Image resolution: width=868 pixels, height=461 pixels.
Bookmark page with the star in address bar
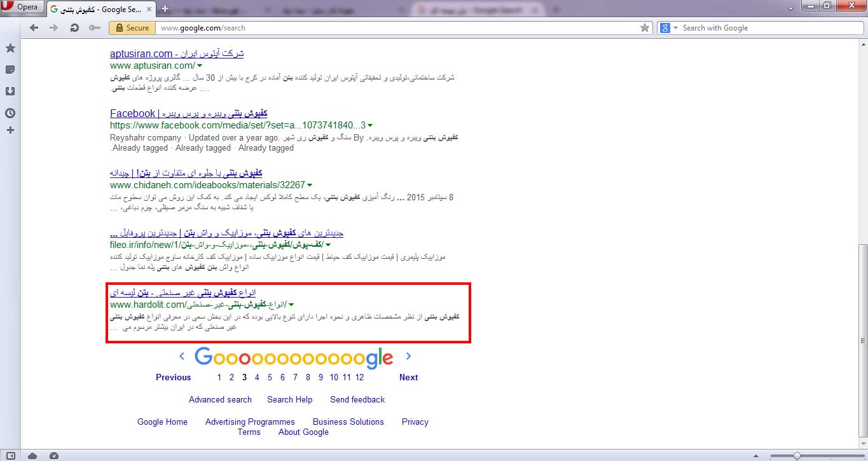[645, 28]
